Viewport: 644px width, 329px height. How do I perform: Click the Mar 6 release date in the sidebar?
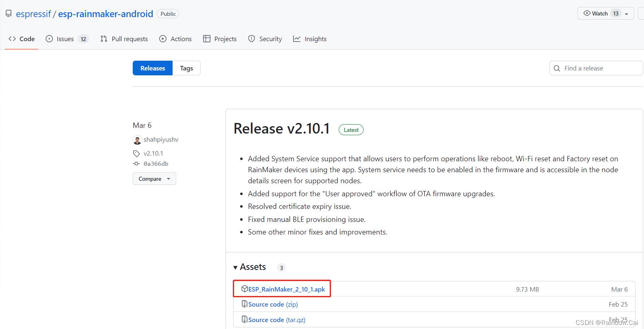click(142, 125)
